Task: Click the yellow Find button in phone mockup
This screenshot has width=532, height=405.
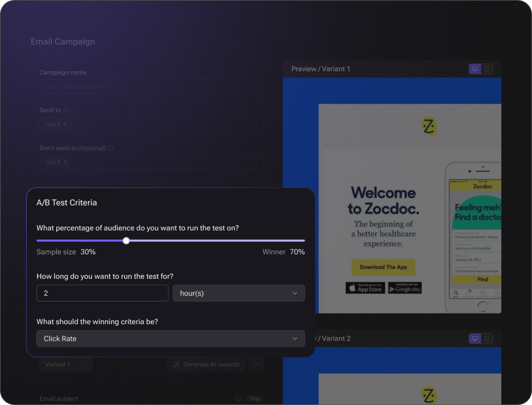Action: pyautogui.click(x=476, y=279)
